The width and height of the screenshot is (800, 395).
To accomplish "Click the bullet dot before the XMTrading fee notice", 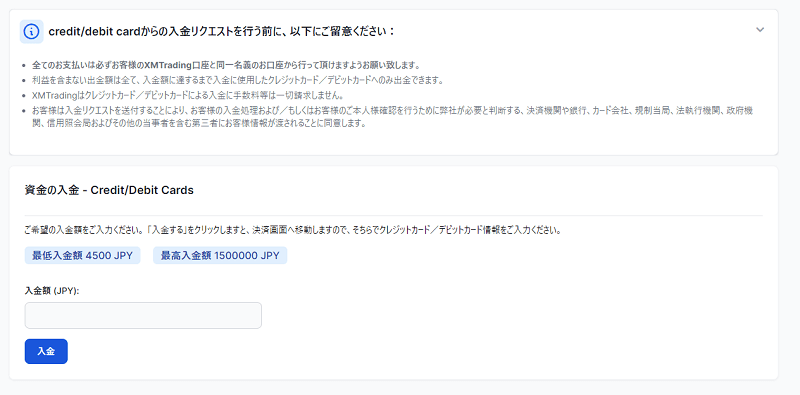I will [x=24, y=95].
